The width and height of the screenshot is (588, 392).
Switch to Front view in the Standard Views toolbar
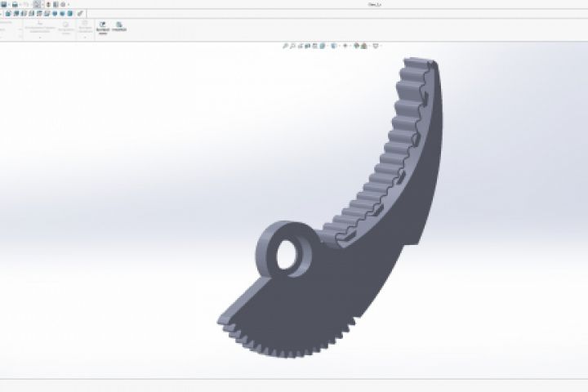pos(8,14)
